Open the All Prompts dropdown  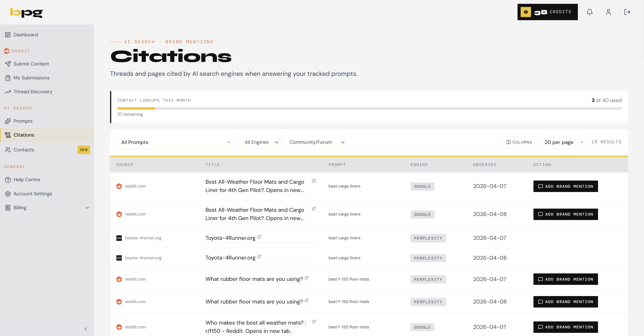click(176, 142)
